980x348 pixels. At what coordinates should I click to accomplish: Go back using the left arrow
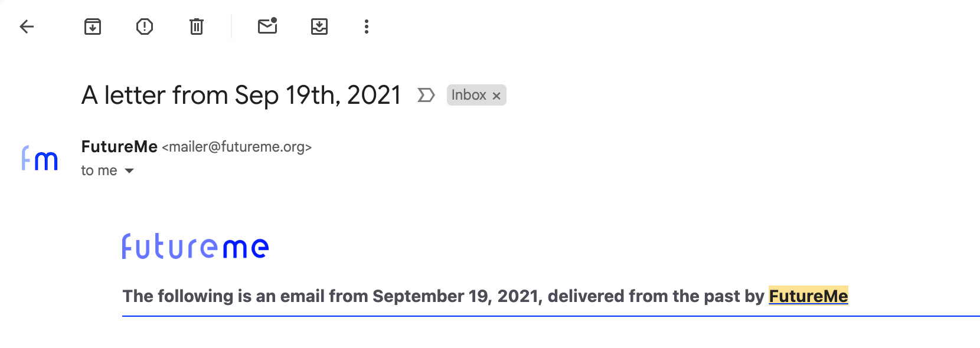27,27
